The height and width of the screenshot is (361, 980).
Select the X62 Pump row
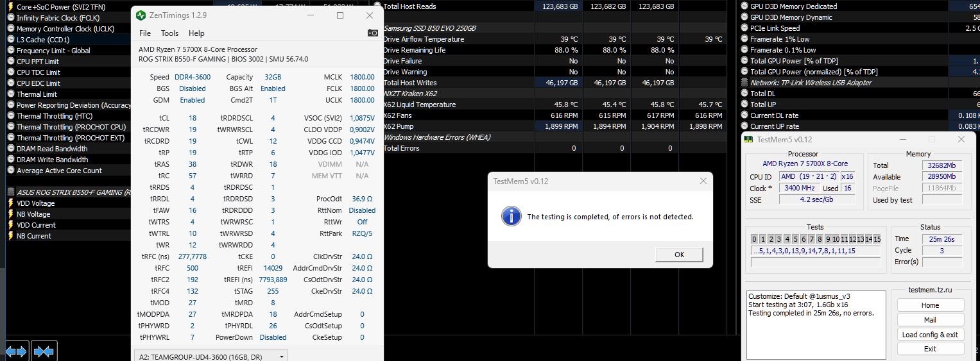[x=554, y=126]
